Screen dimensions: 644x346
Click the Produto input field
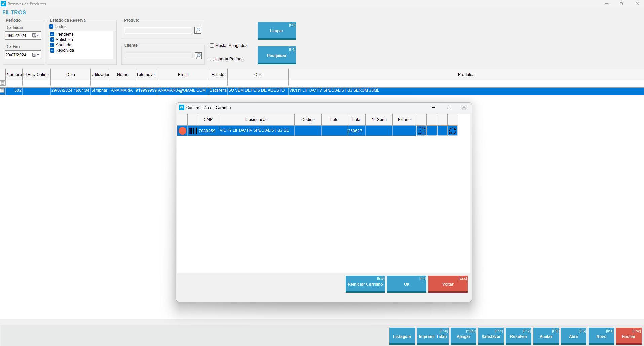point(158,31)
